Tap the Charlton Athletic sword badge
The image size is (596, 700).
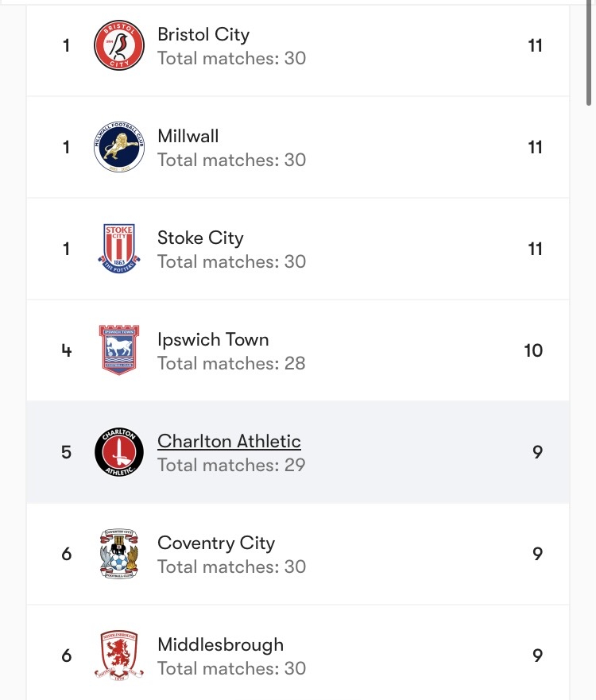119,452
